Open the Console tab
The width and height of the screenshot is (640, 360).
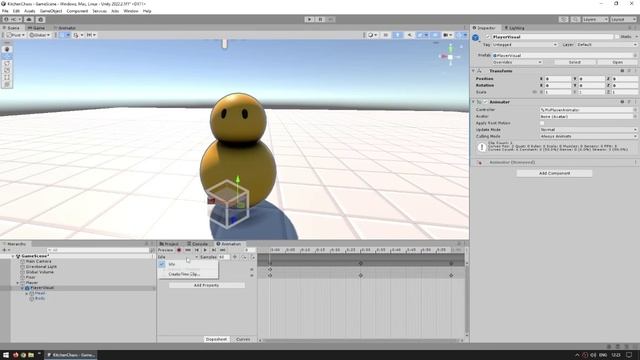[x=198, y=244]
